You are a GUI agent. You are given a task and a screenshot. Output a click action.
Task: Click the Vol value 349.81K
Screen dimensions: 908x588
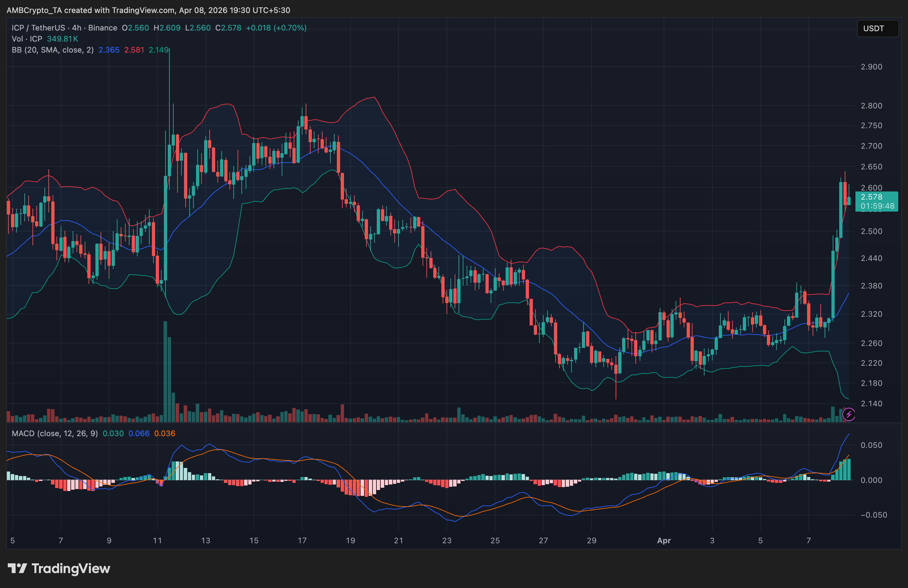(62, 39)
